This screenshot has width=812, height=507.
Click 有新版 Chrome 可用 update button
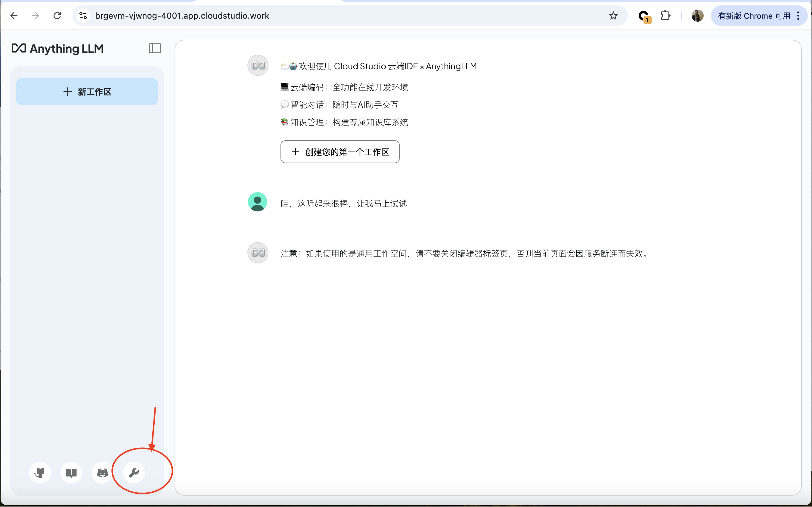[x=754, y=16]
